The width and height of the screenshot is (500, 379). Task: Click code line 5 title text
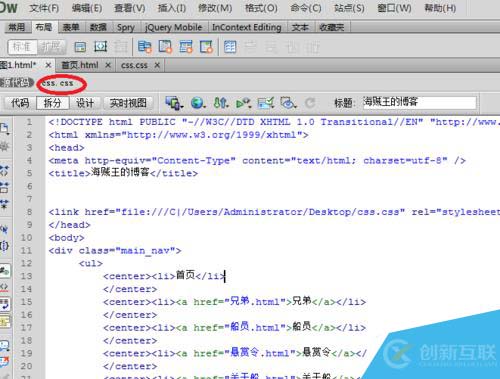120,173
